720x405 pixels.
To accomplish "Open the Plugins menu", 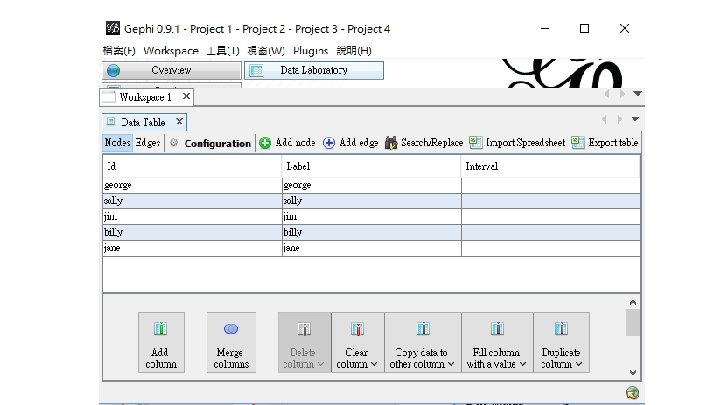I will point(310,51).
